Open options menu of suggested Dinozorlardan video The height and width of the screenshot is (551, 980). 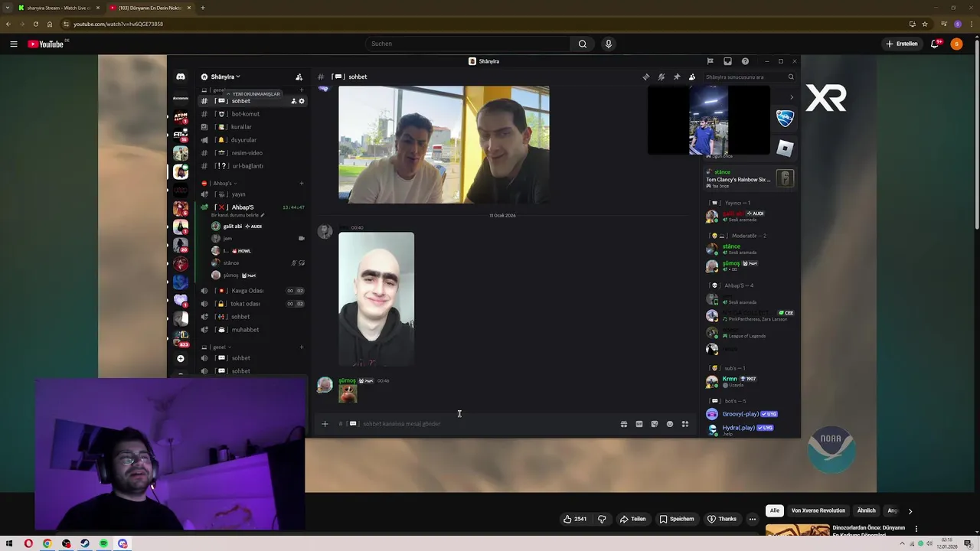(x=916, y=529)
